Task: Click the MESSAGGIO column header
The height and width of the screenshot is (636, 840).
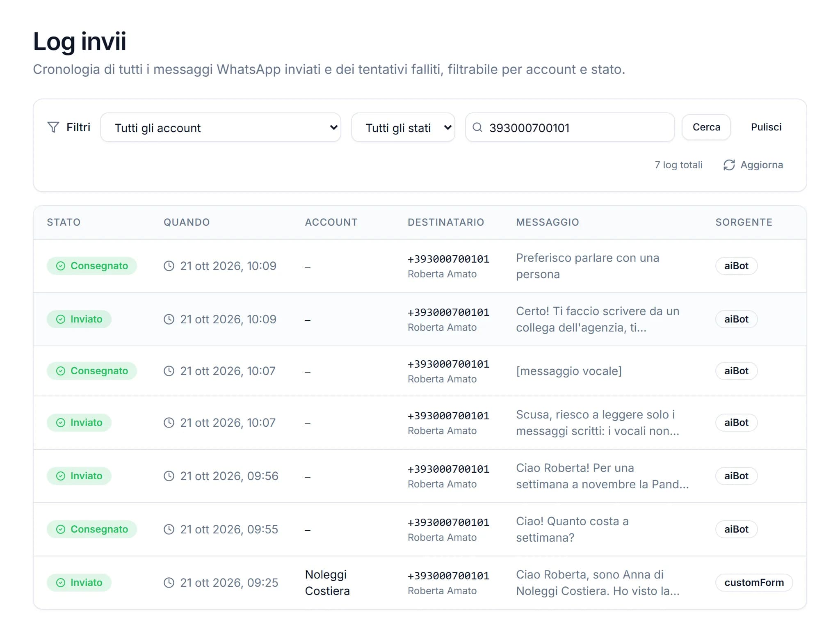Action: point(548,222)
